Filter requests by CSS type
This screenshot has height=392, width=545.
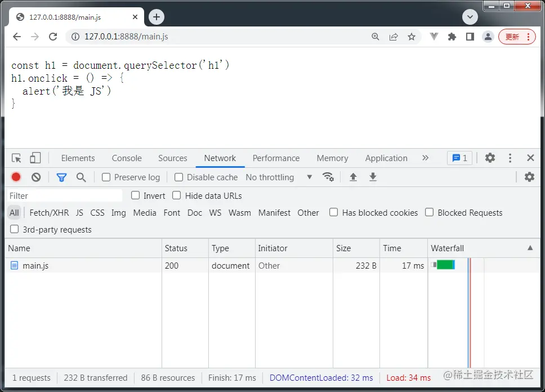click(97, 212)
